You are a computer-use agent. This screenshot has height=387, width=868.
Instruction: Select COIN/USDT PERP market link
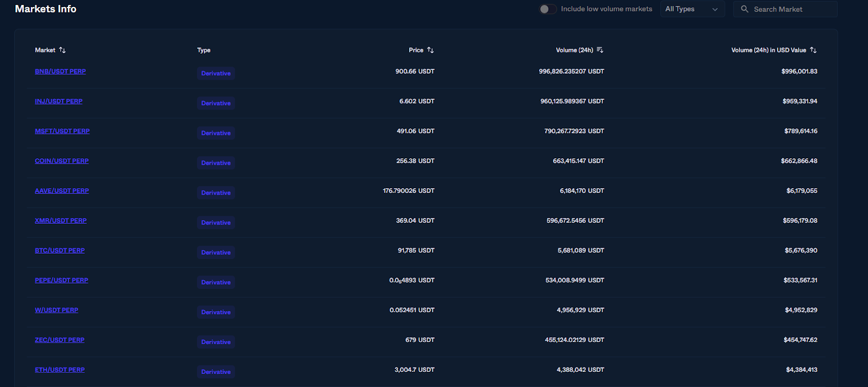[x=62, y=161]
